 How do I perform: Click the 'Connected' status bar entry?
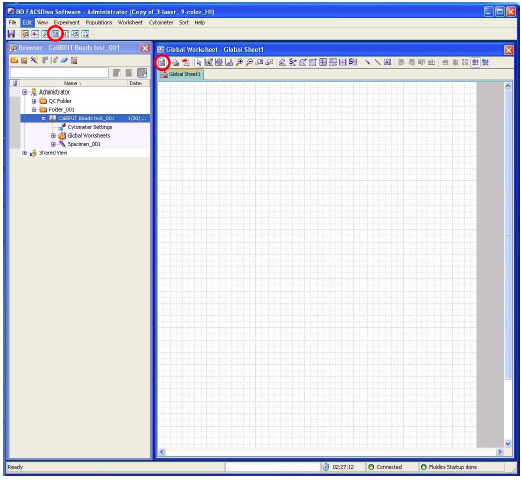pos(386,467)
